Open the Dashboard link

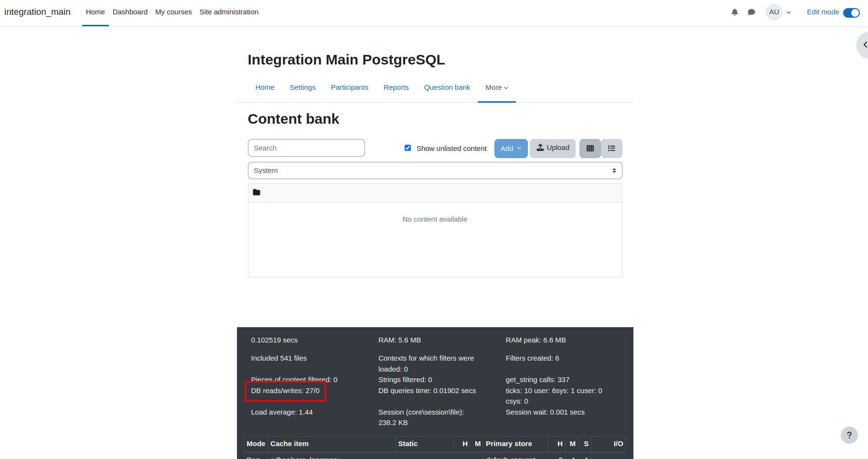click(x=130, y=12)
